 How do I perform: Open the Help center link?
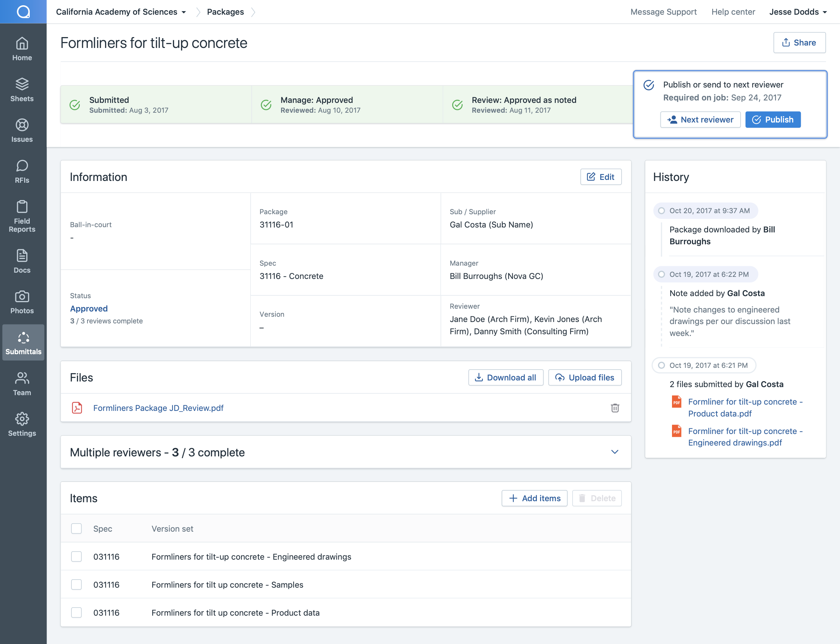click(x=733, y=12)
